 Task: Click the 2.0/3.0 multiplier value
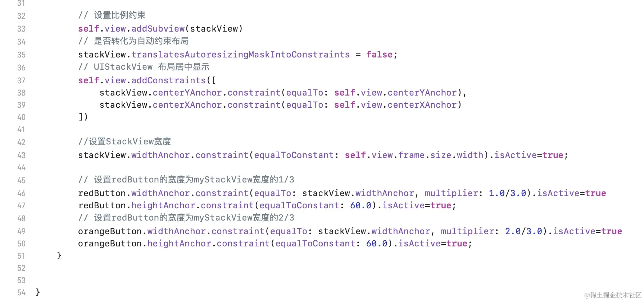click(x=523, y=231)
